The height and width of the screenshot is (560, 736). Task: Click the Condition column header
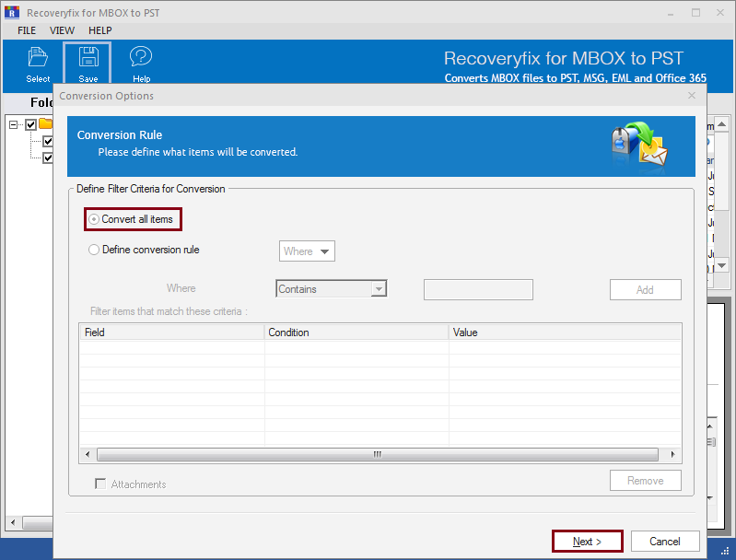(x=356, y=332)
